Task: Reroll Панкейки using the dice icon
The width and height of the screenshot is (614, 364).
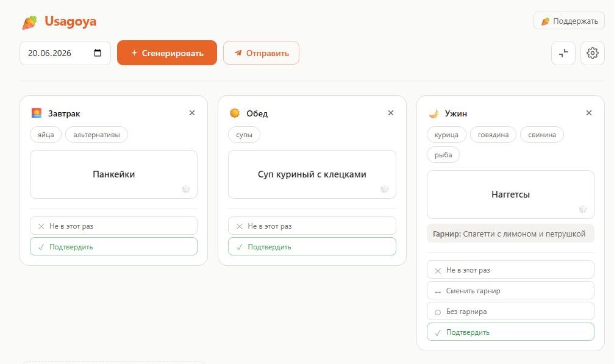Action: pos(186,190)
